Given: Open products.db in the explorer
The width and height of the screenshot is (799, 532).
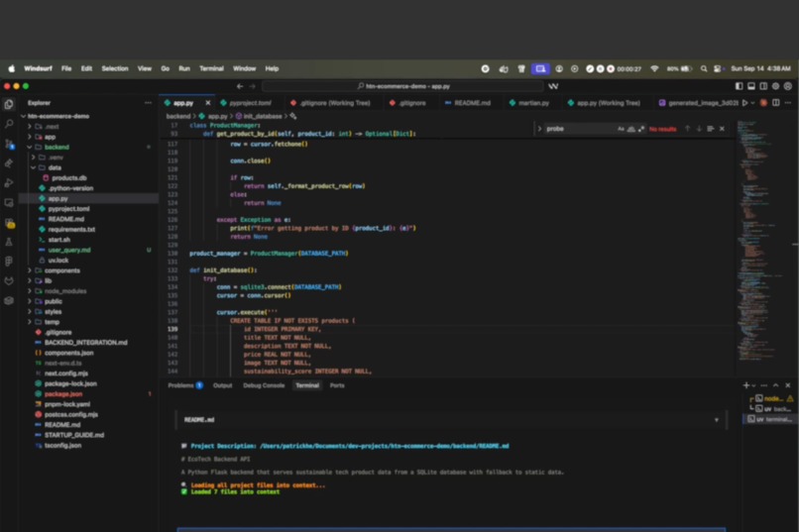Looking at the screenshot, I should (68, 178).
